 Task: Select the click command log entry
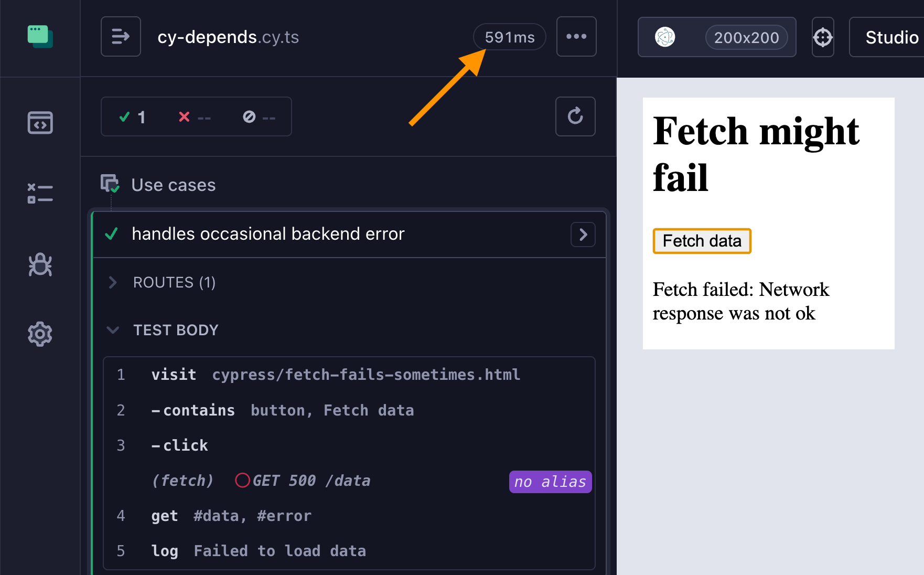pos(349,445)
